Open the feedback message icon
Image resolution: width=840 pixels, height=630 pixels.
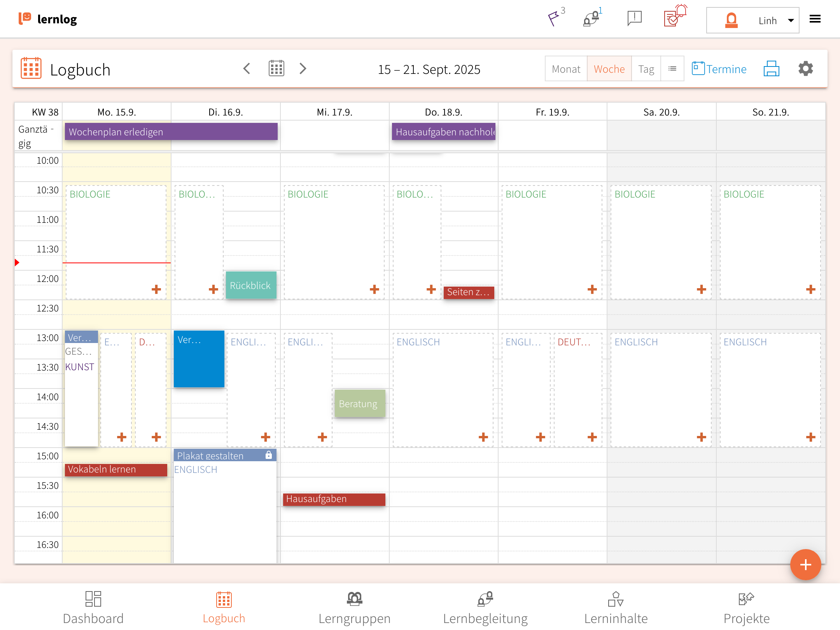[x=634, y=18]
